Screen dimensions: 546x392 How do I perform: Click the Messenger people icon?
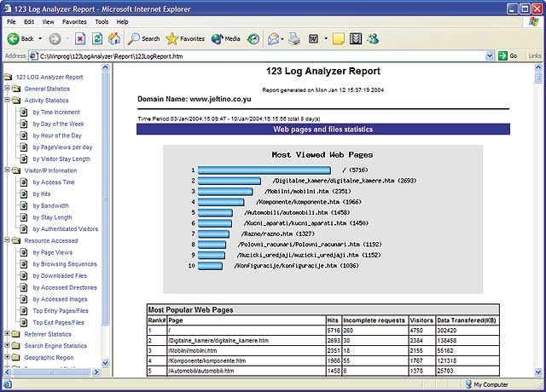[373, 38]
